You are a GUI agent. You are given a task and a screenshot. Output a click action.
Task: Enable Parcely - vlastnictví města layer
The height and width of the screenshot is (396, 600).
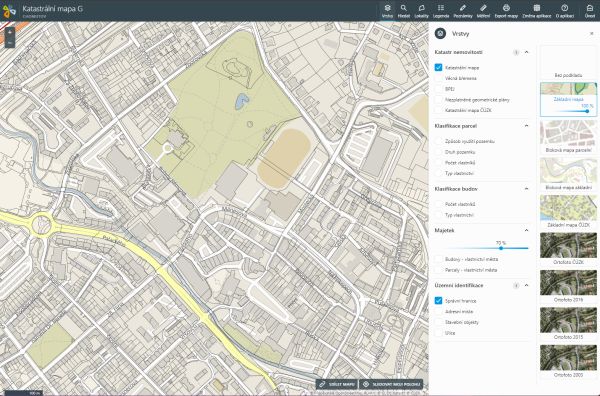point(439,270)
